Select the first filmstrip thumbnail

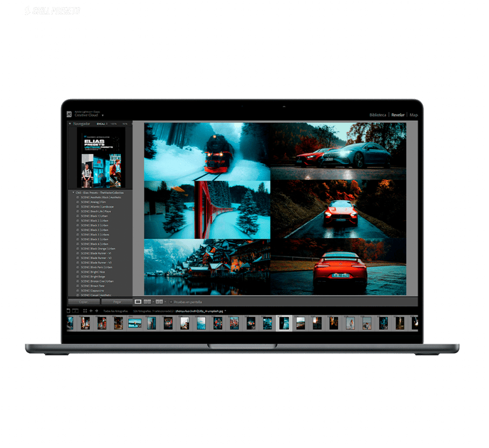coord(71,324)
